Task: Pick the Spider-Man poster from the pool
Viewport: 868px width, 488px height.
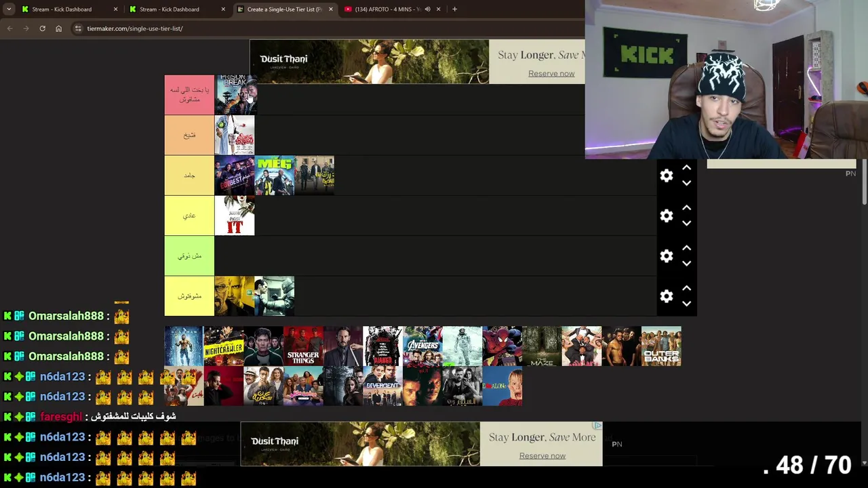Action: pyautogui.click(x=502, y=346)
